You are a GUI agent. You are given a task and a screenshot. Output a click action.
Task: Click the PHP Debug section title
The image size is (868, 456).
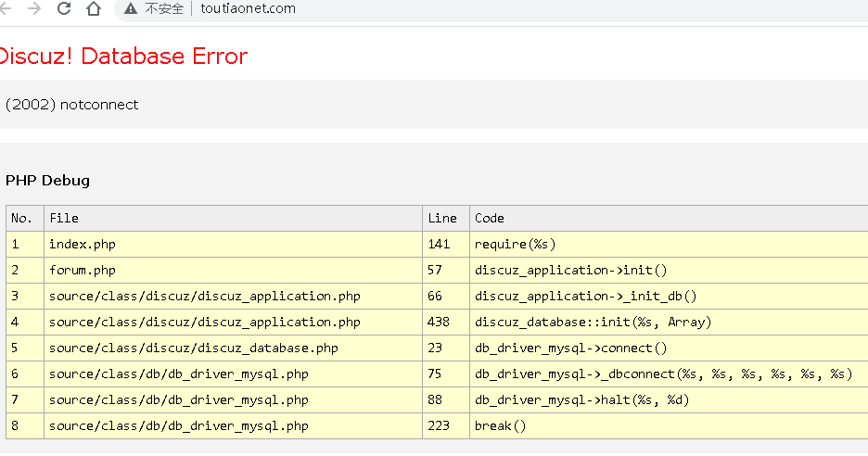click(48, 181)
